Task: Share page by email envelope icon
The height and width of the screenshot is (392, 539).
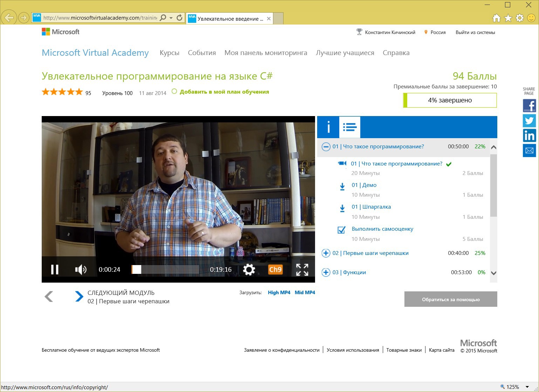Action: pyautogui.click(x=529, y=150)
